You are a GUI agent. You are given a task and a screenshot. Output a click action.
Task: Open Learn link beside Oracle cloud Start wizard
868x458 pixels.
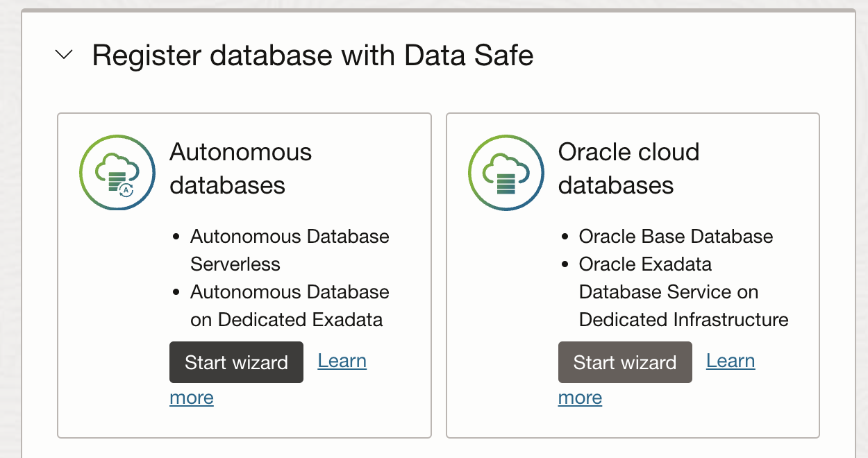(x=731, y=361)
